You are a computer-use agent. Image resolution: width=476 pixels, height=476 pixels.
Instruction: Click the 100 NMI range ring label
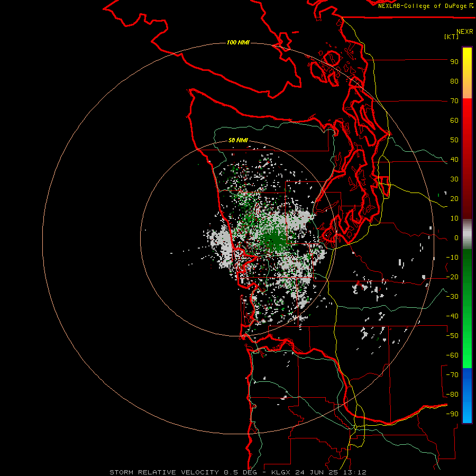[x=238, y=42]
